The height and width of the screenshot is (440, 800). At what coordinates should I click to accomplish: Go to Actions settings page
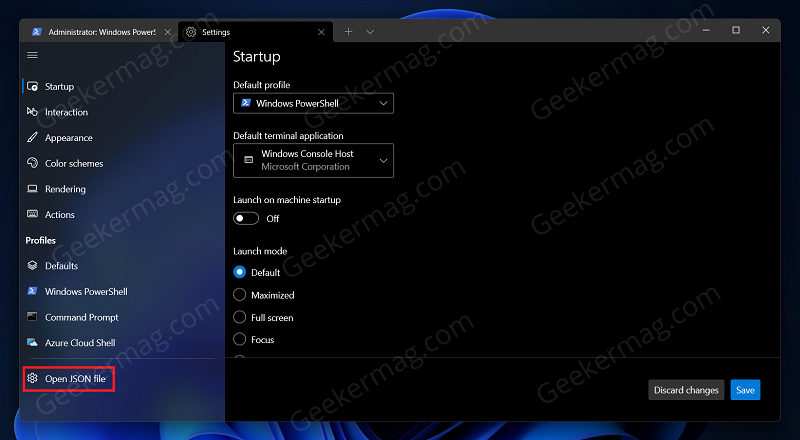coord(60,214)
